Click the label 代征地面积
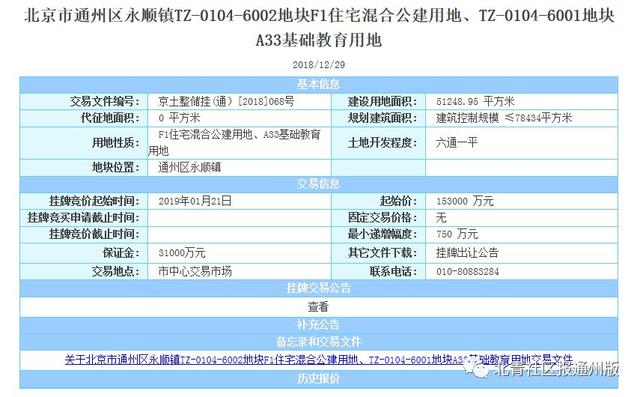This screenshot has width=640, height=397. (110, 118)
